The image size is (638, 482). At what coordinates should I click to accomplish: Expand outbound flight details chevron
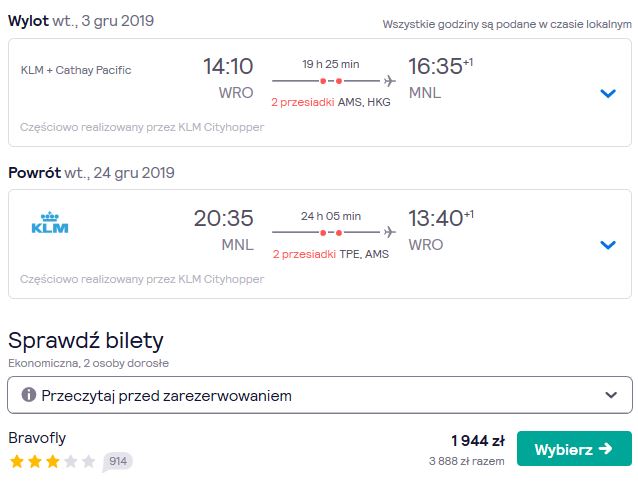[608, 94]
